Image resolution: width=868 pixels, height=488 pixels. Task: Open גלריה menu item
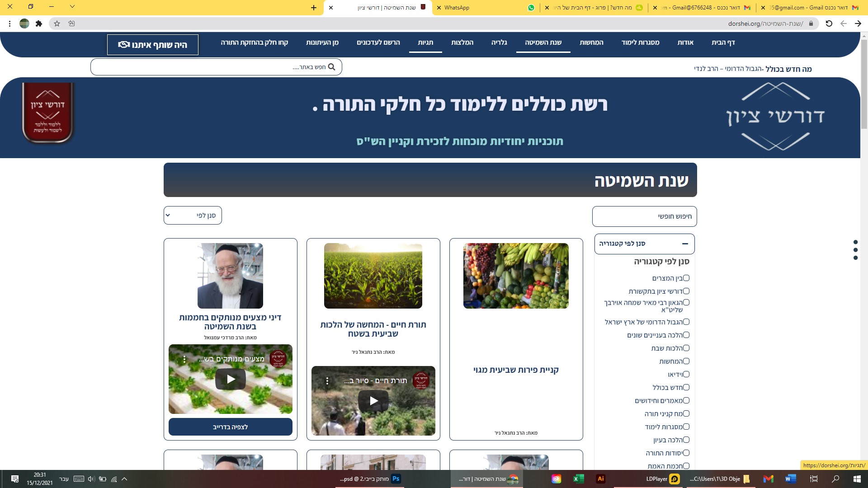pos(499,42)
